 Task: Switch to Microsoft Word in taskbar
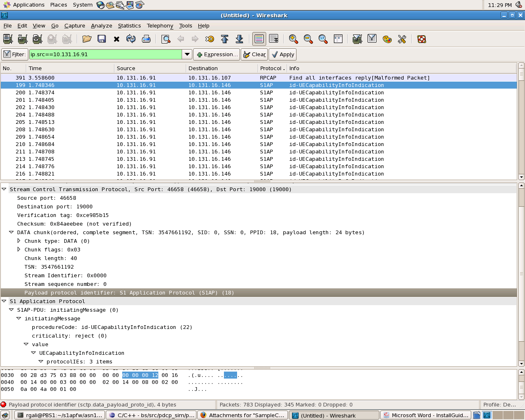[425, 415]
